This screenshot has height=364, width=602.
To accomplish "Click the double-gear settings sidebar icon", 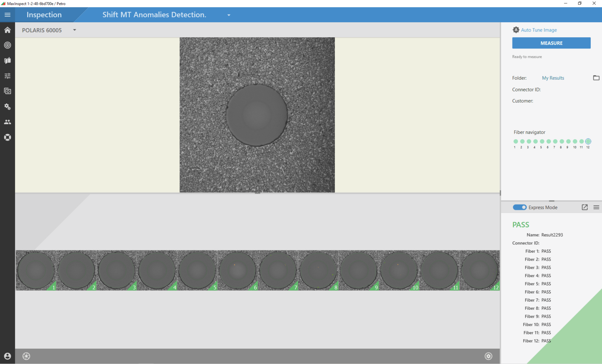I will (8, 107).
